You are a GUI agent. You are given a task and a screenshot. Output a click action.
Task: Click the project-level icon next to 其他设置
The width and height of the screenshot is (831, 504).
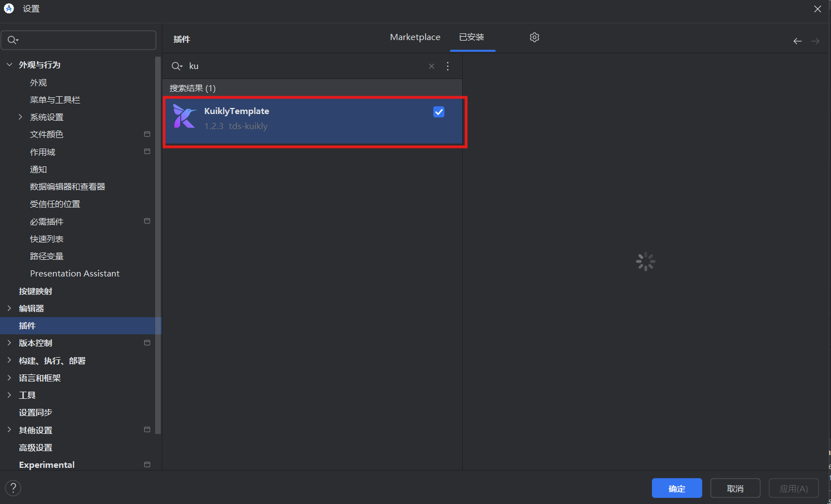[x=147, y=429]
